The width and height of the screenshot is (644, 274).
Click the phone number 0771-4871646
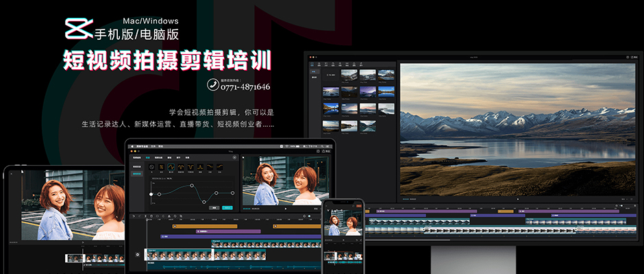pos(244,87)
